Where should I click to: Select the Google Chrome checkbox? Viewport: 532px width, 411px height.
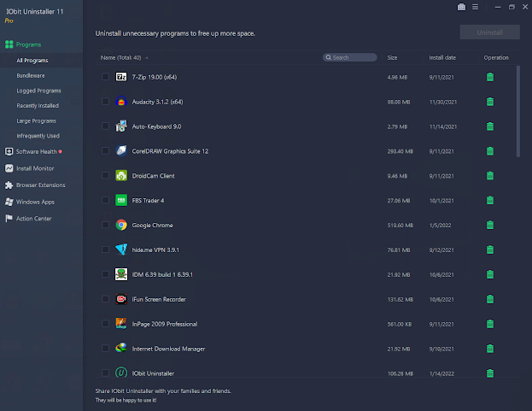tap(106, 225)
